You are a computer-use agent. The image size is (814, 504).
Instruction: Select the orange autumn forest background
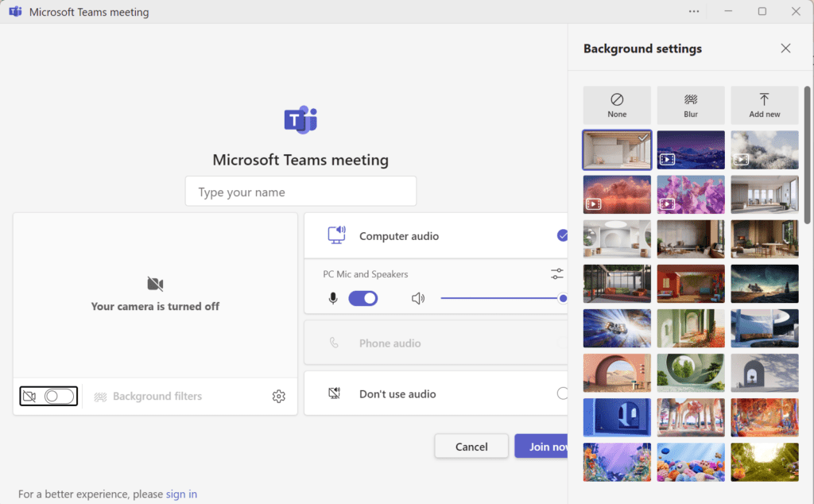764,418
